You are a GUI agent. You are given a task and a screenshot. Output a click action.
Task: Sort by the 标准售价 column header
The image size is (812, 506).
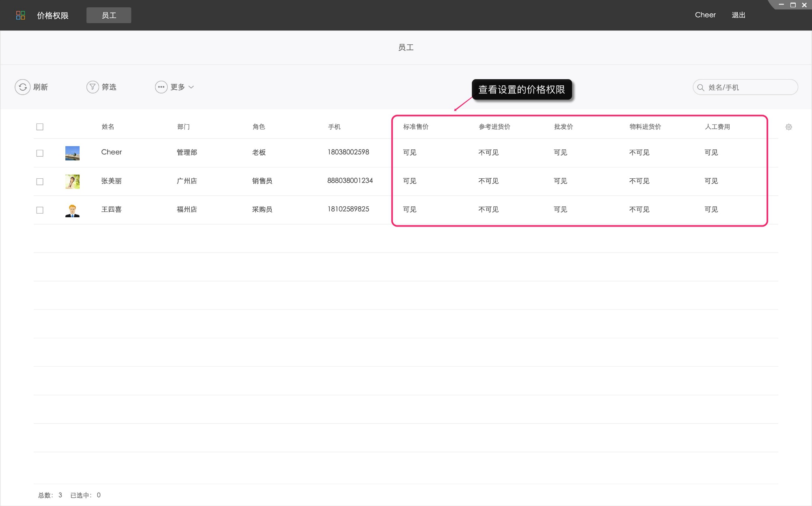point(416,127)
